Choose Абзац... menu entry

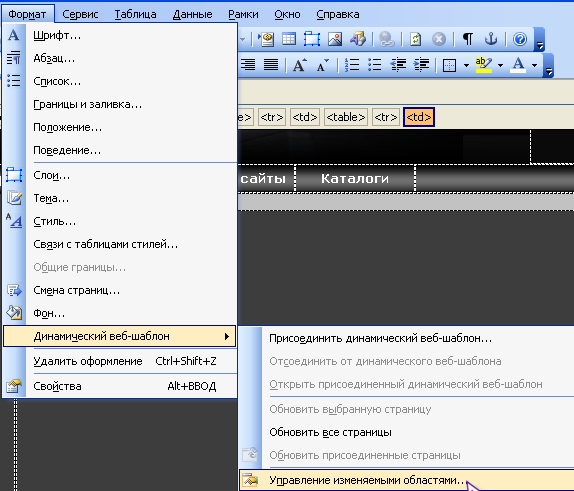click(x=119, y=58)
